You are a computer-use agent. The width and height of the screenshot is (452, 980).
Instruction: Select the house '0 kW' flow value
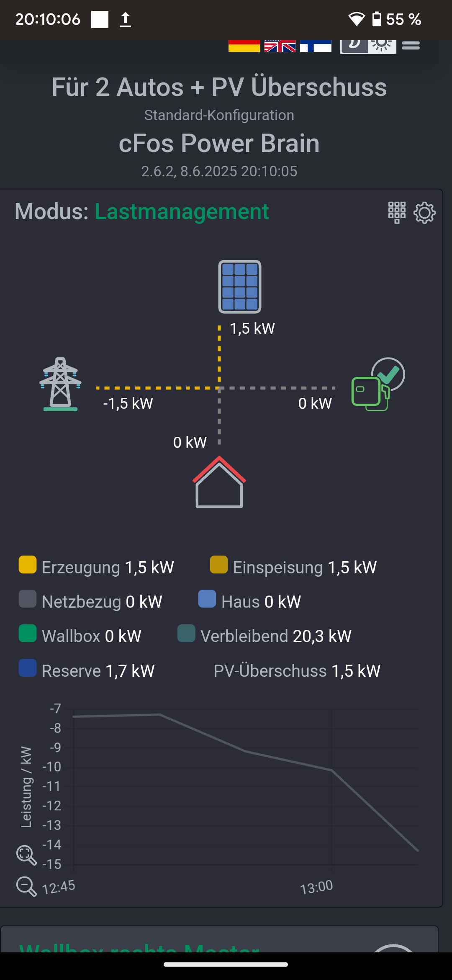(190, 442)
